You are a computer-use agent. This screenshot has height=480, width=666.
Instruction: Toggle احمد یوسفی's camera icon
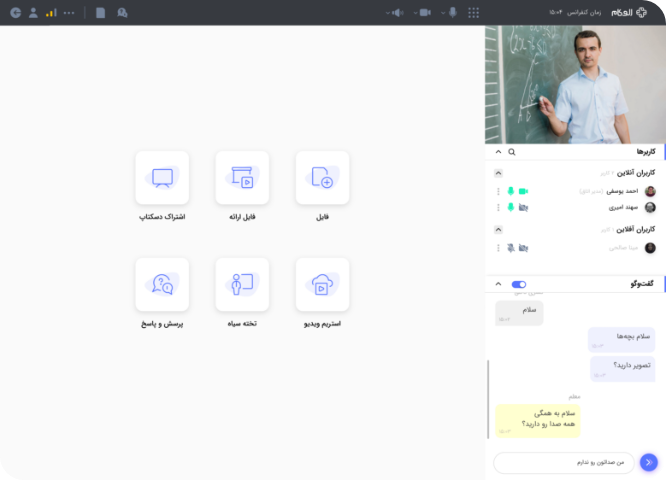(523, 192)
